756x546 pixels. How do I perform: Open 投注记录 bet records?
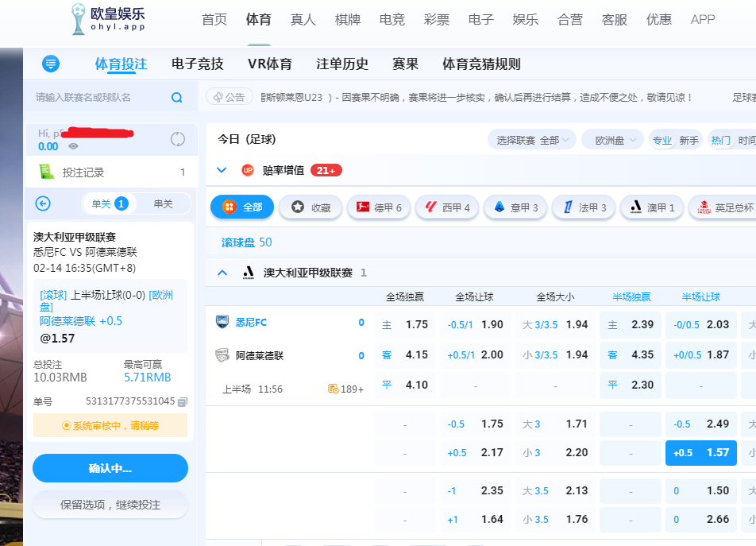point(83,172)
